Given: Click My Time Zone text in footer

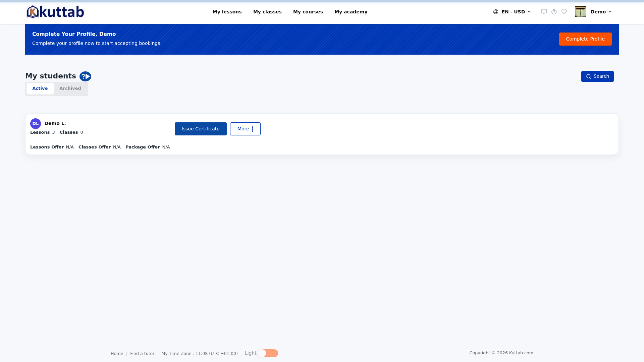Looking at the screenshot, I should point(200,354).
